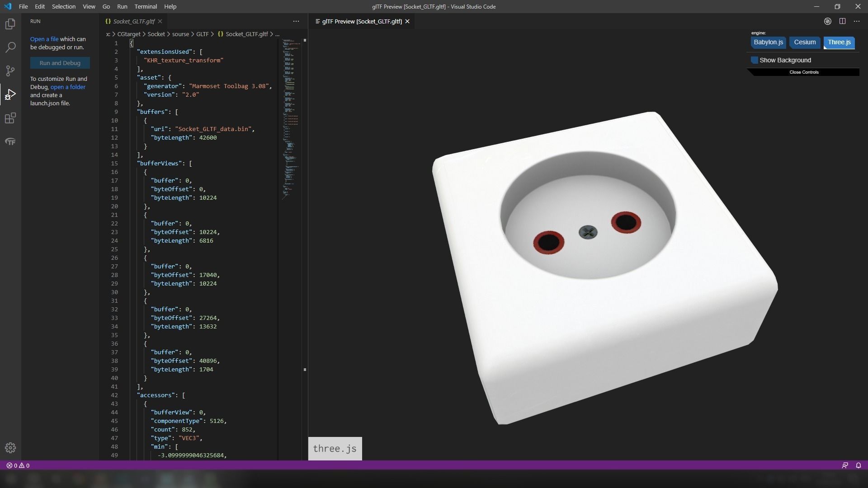Enable the Show Background checkbox
Screen dimensions: 868x488
(755, 60)
